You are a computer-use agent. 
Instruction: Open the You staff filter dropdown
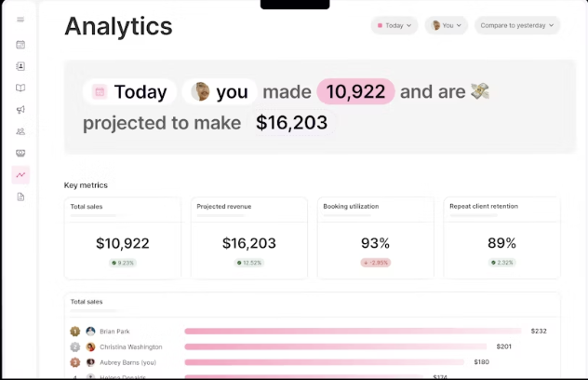447,25
